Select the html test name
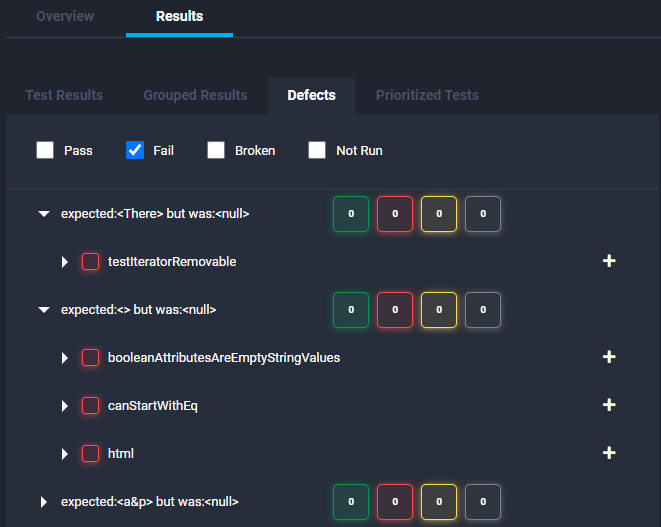The height and width of the screenshot is (527, 661). coord(121,454)
